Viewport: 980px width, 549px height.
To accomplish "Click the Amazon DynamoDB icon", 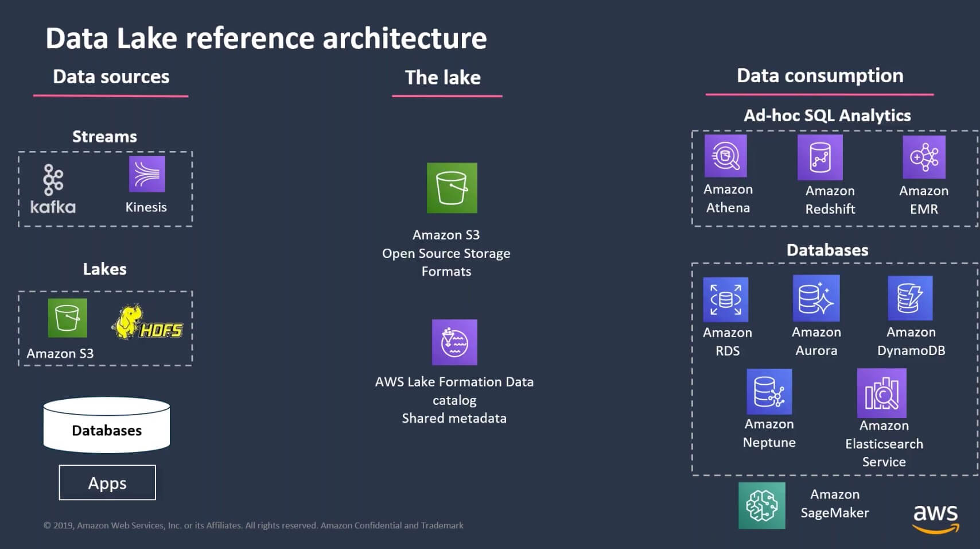I will [x=910, y=298].
